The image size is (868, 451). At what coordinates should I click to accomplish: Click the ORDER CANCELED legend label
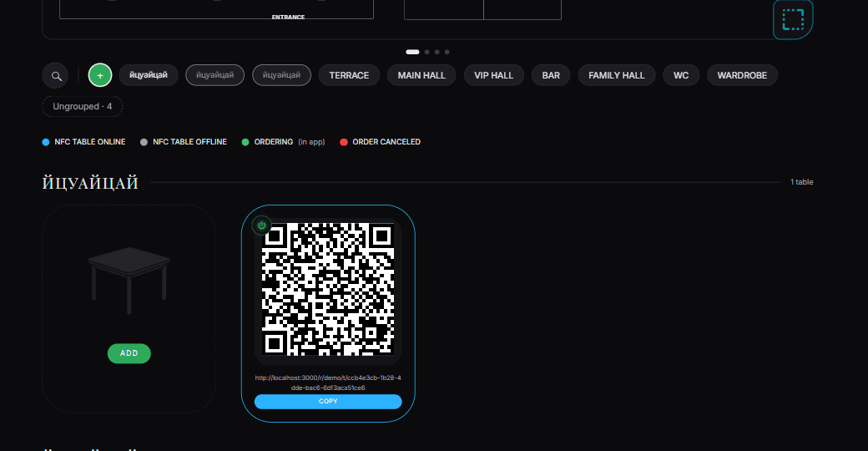[386, 142]
